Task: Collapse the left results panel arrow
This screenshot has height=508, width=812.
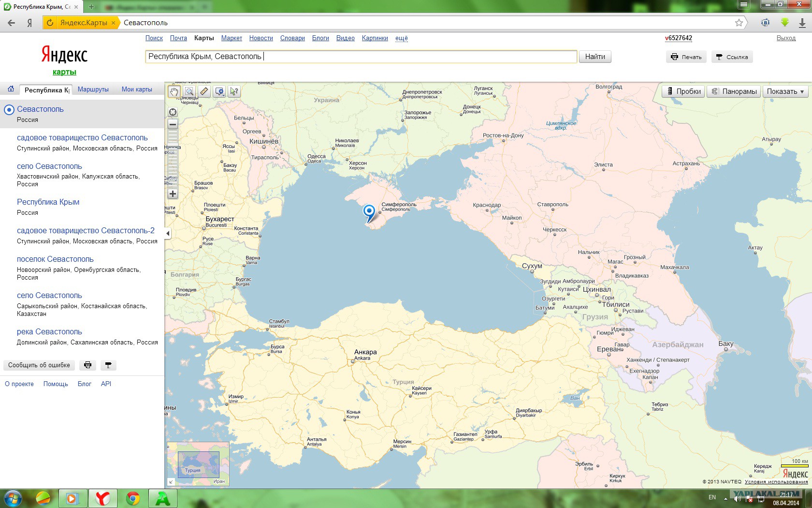Action: coord(168,234)
